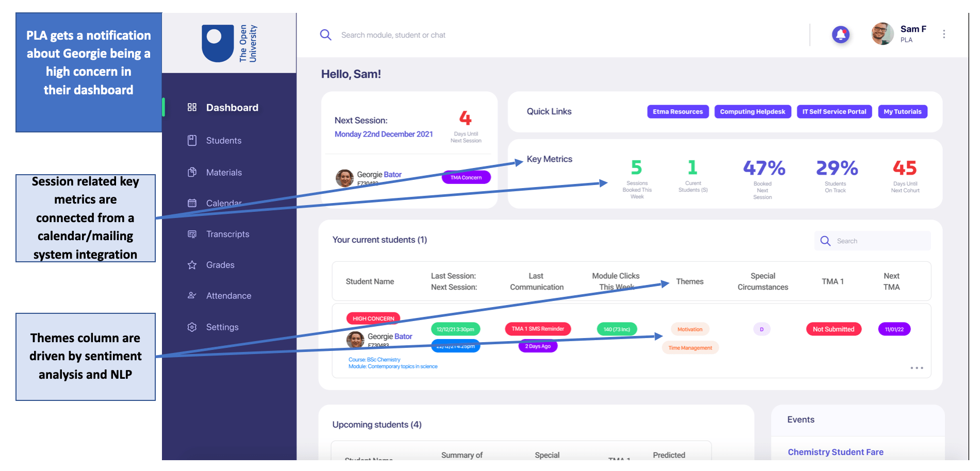The height and width of the screenshot is (471, 980).
Task: Open the Computing Helpdesk quick link
Action: 752,112
